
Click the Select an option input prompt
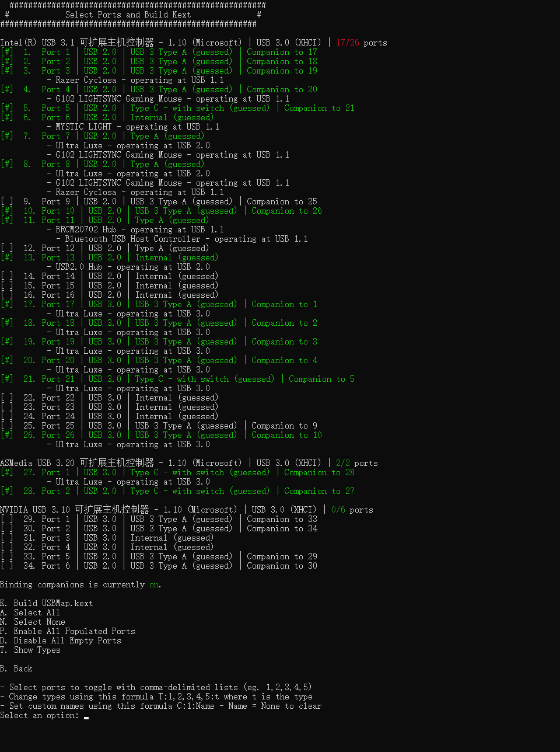(x=86, y=716)
